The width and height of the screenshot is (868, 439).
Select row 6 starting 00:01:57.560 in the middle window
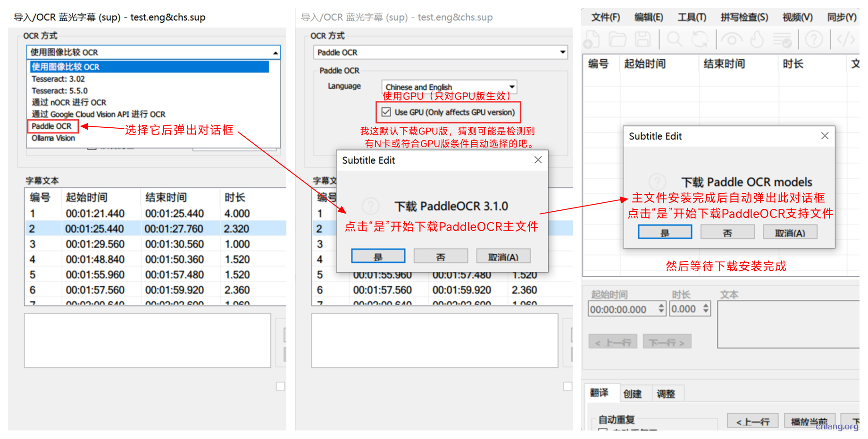442,290
